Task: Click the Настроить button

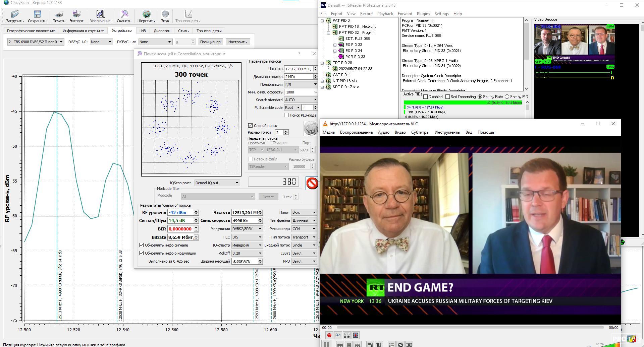Action: [237, 42]
